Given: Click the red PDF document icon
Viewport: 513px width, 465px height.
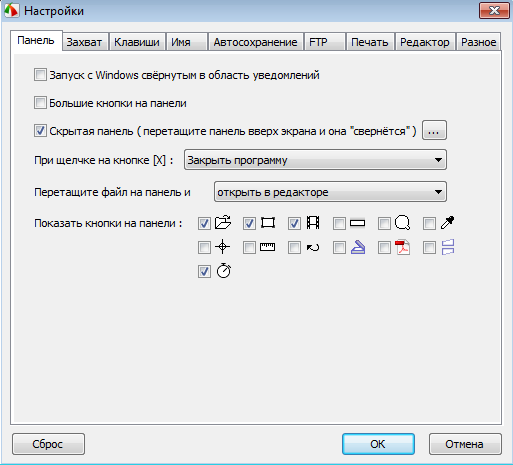Looking at the screenshot, I should pyautogui.click(x=402, y=247).
